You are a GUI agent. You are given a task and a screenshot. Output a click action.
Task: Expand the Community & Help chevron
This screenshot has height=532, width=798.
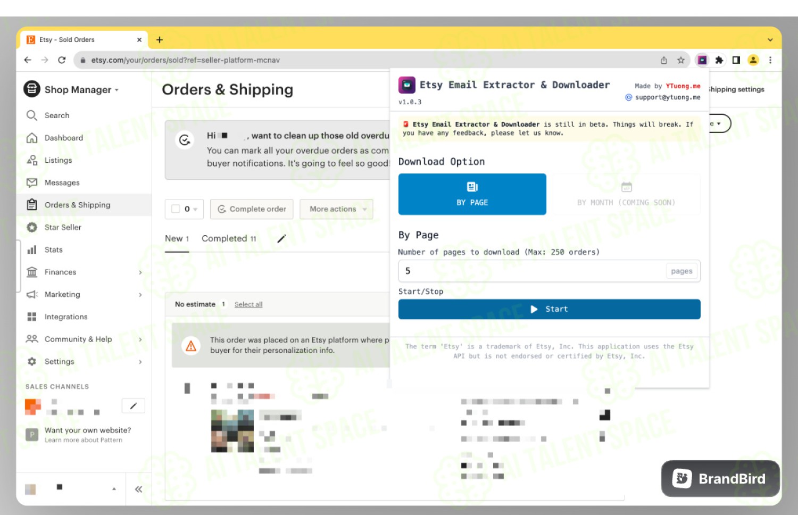(140, 339)
